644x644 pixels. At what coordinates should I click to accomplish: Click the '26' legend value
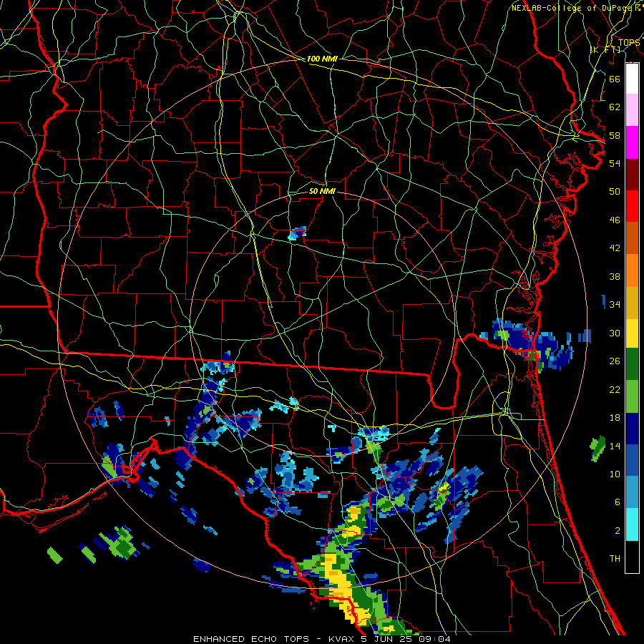[x=615, y=361]
